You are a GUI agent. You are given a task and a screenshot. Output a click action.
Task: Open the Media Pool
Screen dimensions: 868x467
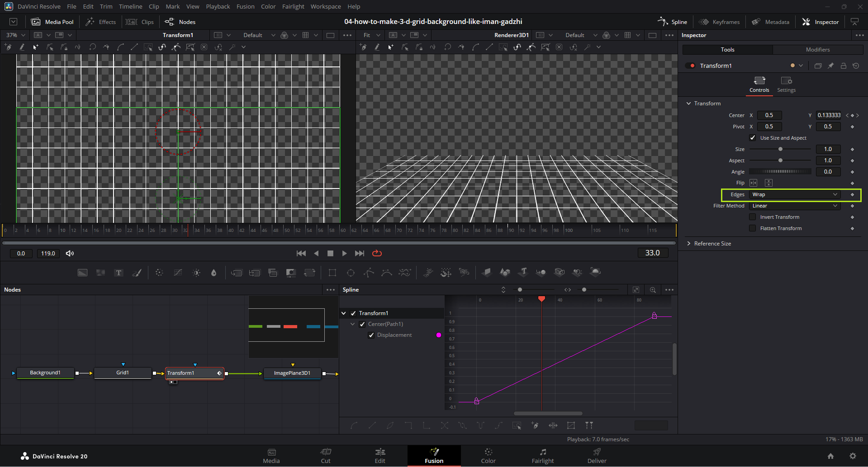(x=52, y=22)
